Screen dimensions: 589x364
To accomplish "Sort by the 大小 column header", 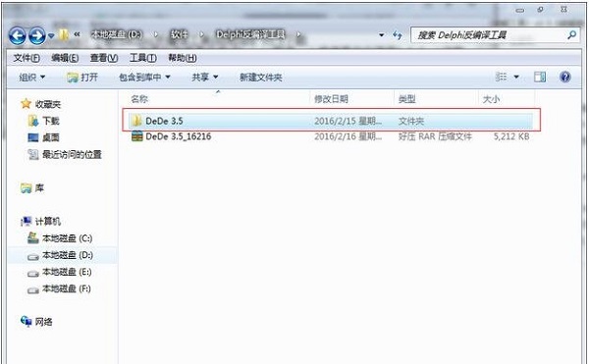I will tap(491, 99).
